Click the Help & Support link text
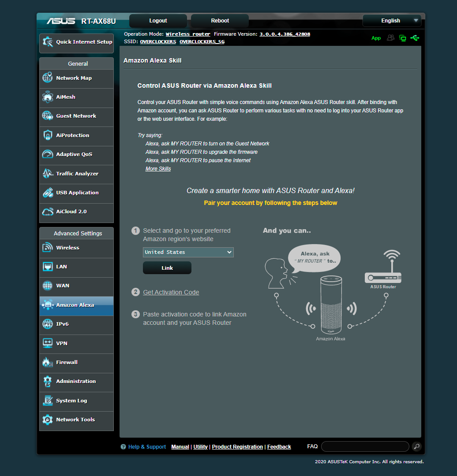 [147, 447]
